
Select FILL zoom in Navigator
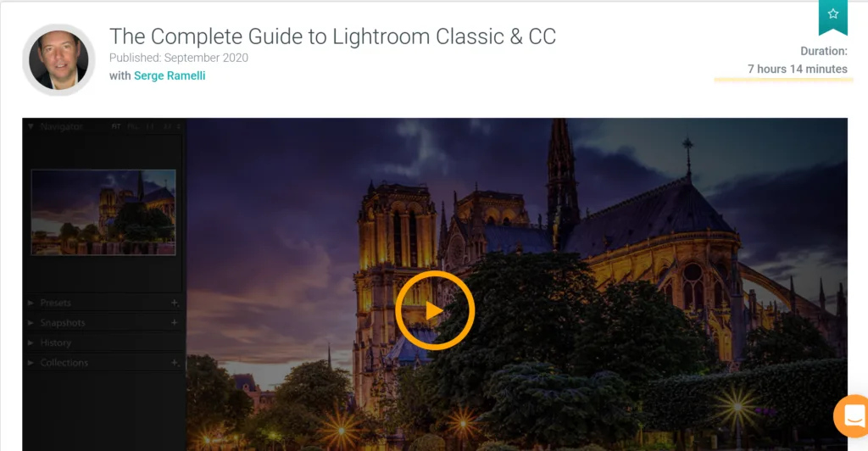coord(132,126)
